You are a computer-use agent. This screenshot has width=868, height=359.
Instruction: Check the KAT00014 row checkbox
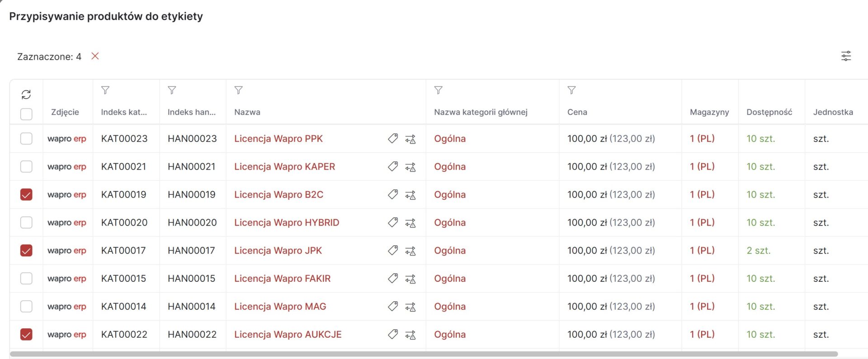pos(26,306)
